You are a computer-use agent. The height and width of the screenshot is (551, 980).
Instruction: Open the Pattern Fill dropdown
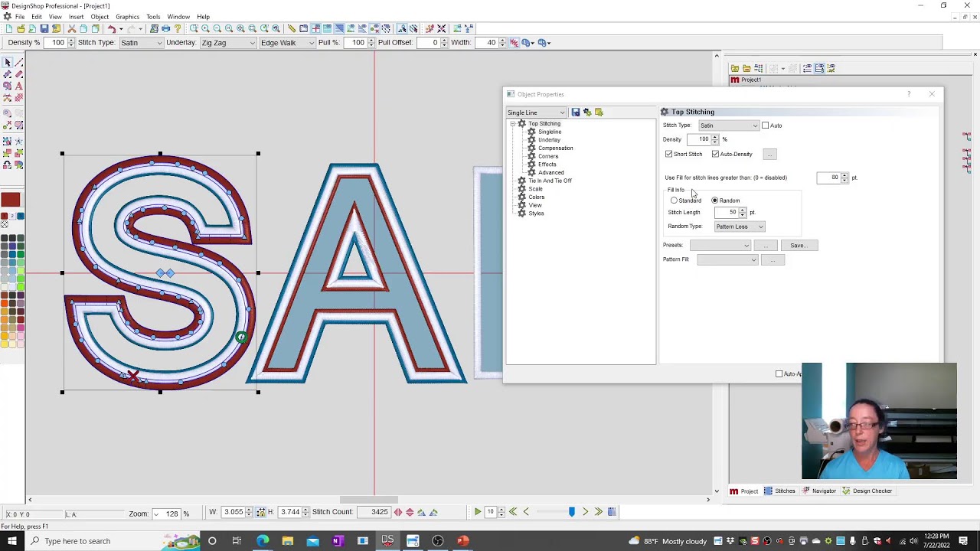(727, 260)
